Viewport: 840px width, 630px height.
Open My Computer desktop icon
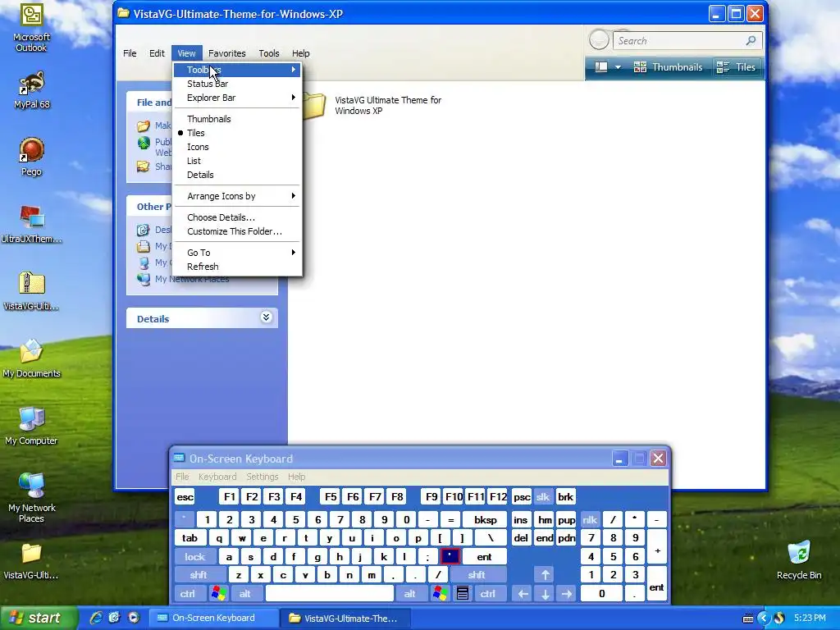point(31,426)
